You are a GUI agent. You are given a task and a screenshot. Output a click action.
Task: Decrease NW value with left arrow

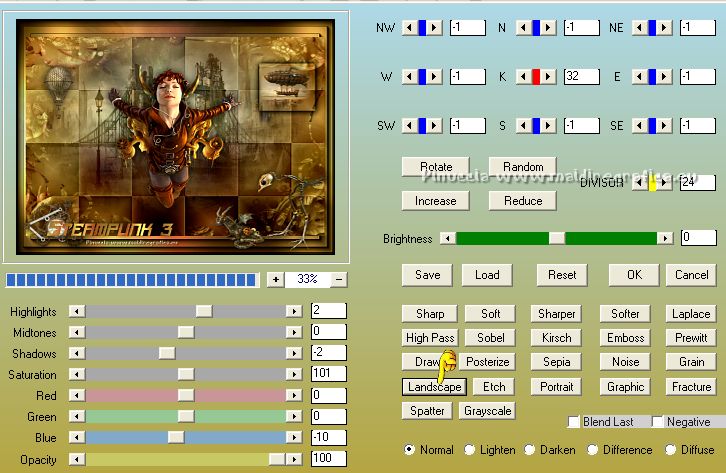coord(409,28)
